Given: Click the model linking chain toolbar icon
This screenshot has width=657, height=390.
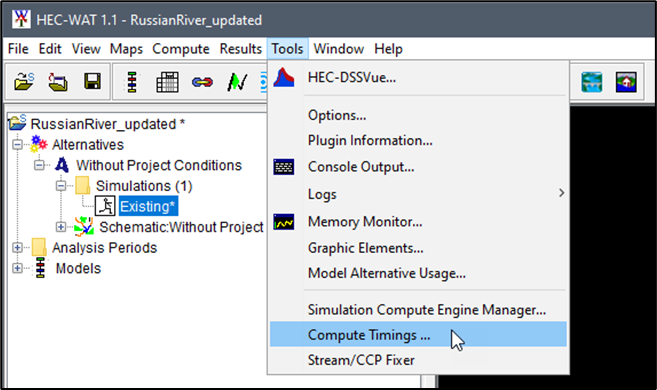Looking at the screenshot, I should [202, 82].
